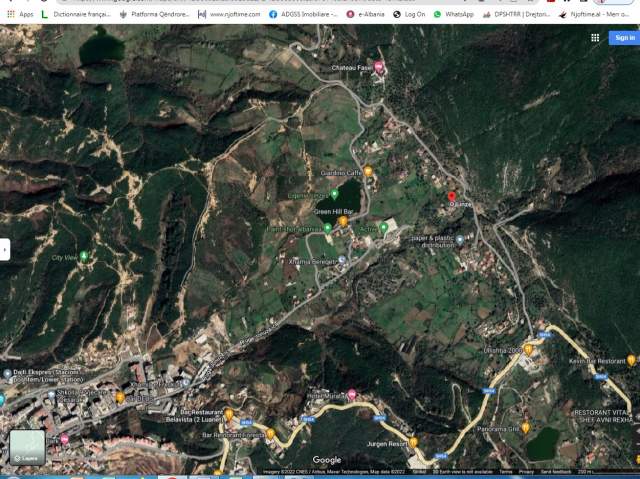Click the Terms link in map footer
This screenshot has height=479, width=640.
(x=505, y=472)
